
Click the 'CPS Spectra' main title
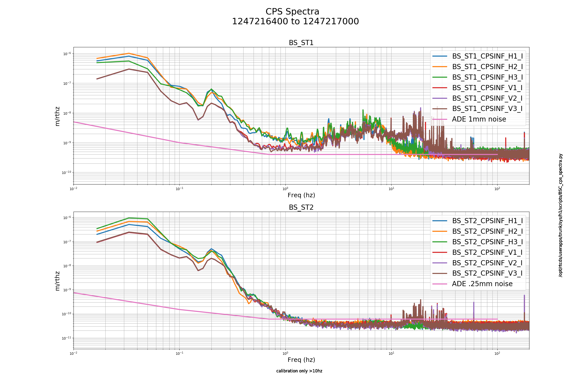coord(292,12)
